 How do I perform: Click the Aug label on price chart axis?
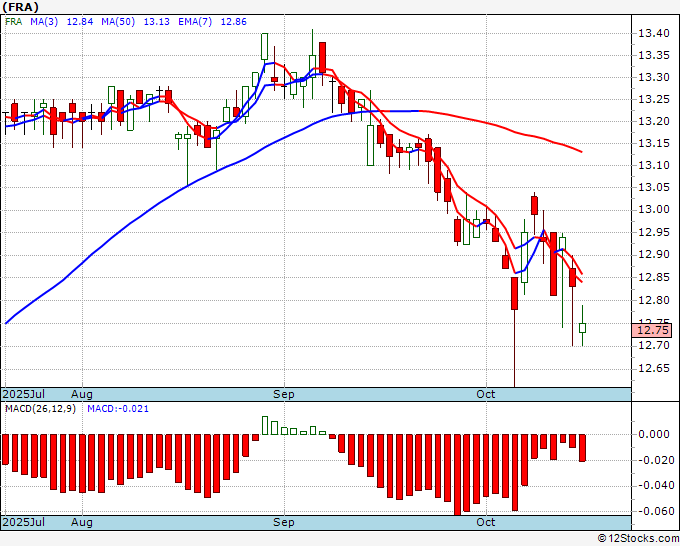point(82,394)
